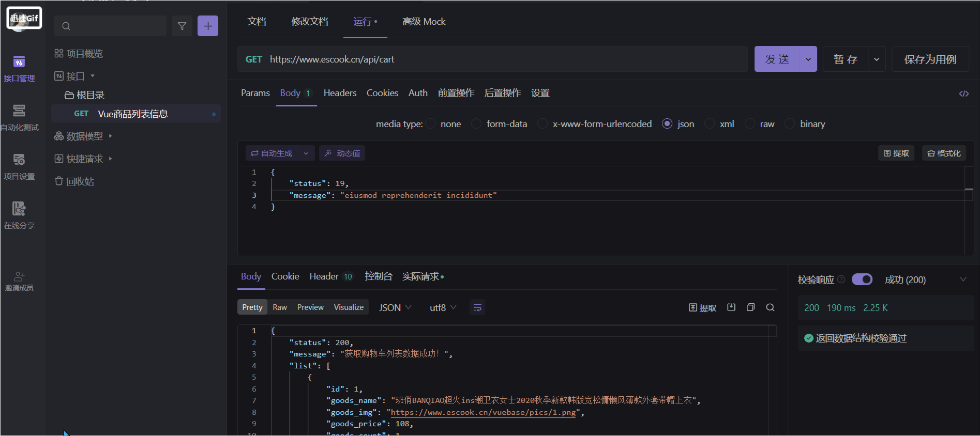Viewport: 980px width, 436px height.
Task: Toggle word wrap icon in response toolbar
Action: 477,308
